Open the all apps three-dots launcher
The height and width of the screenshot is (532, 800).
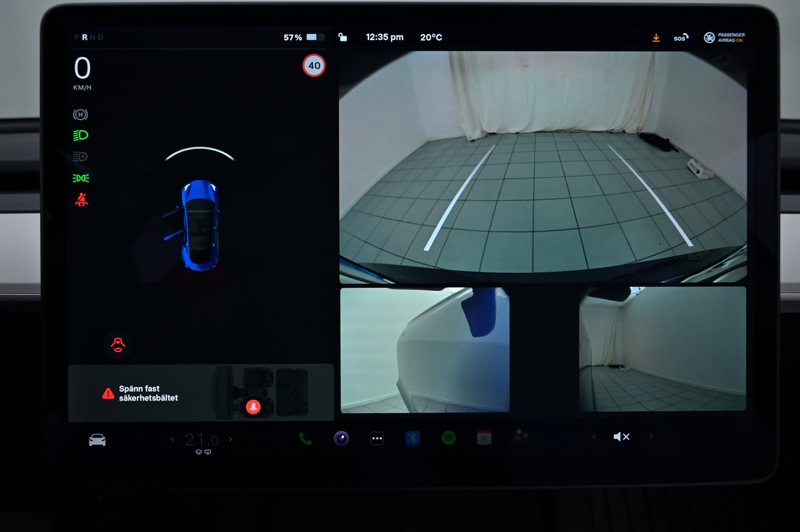coord(377,438)
